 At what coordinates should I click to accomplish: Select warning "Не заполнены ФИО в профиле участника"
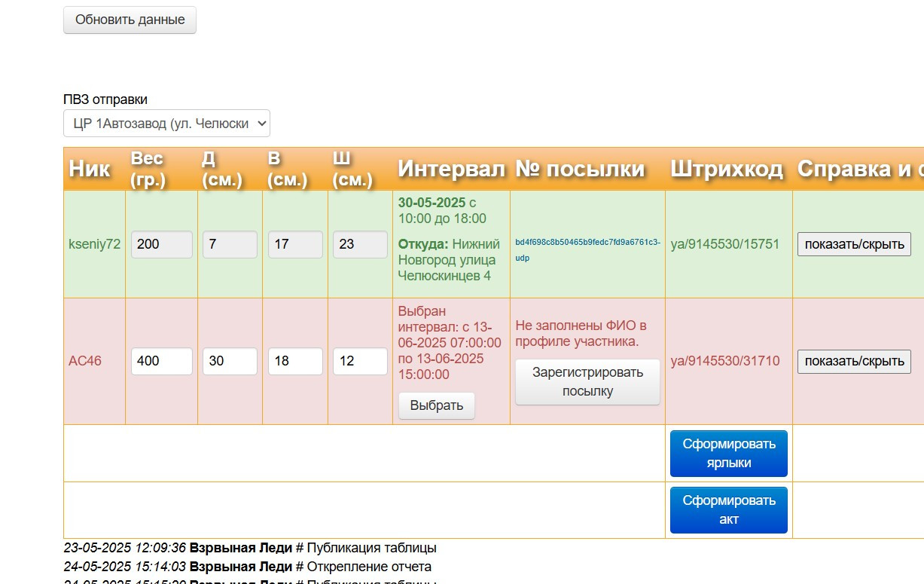tap(581, 333)
